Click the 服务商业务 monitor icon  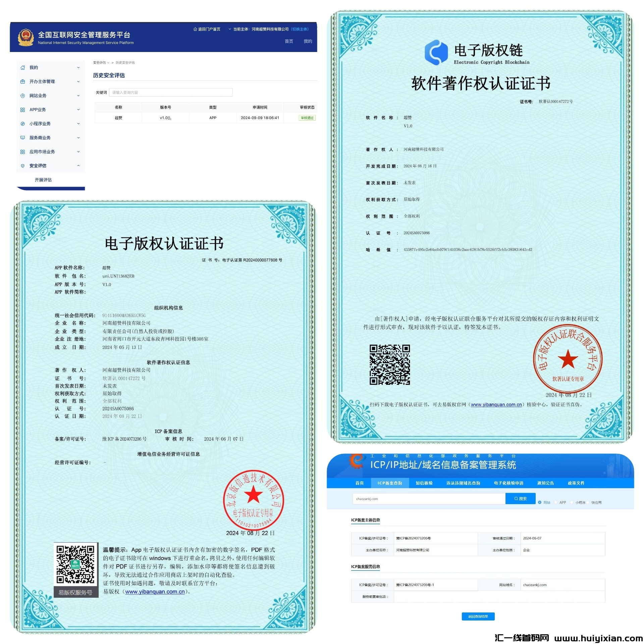(x=23, y=138)
